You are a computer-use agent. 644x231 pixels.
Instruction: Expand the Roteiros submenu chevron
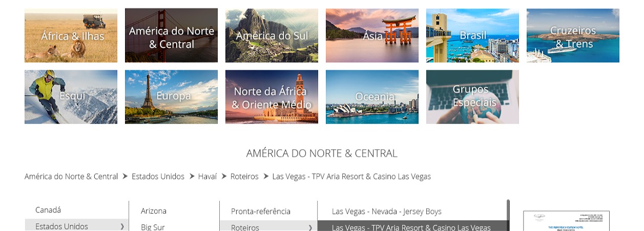(x=310, y=227)
